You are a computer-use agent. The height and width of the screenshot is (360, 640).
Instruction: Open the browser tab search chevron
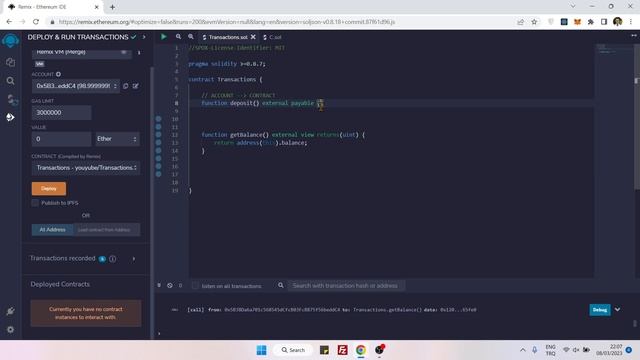pos(573,7)
